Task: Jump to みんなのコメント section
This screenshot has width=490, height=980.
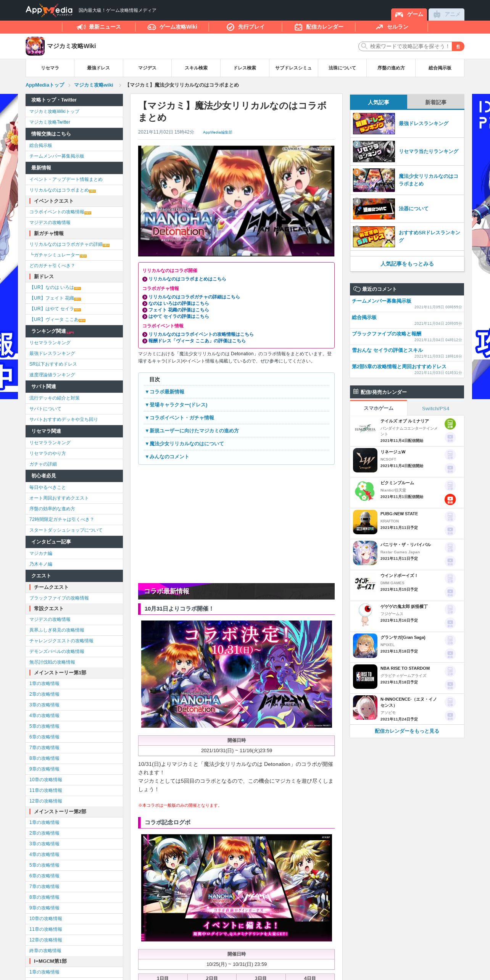Action: click(x=167, y=457)
